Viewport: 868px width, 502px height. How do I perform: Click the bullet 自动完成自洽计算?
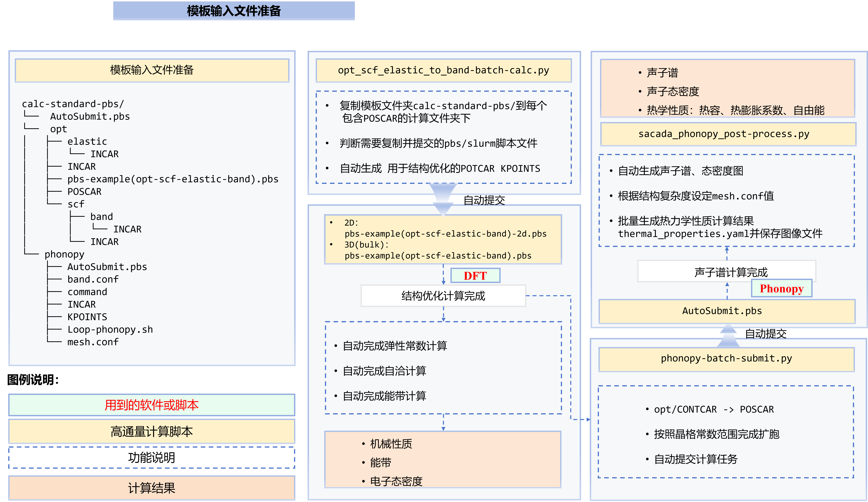click(x=384, y=371)
